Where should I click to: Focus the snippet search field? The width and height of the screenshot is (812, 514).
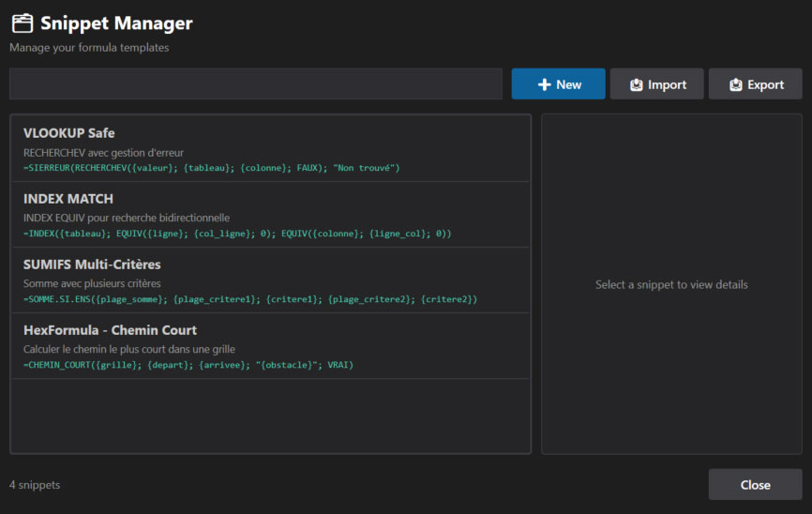(x=256, y=83)
